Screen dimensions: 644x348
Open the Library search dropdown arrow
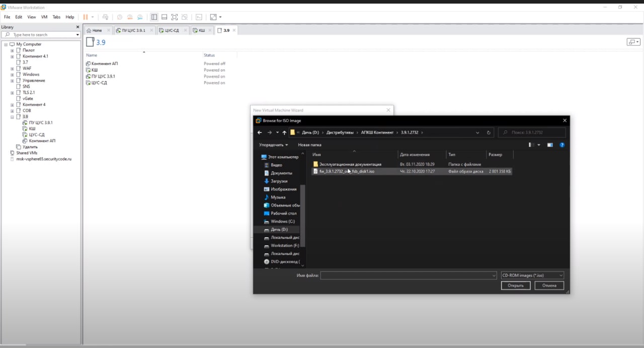click(77, 35)
